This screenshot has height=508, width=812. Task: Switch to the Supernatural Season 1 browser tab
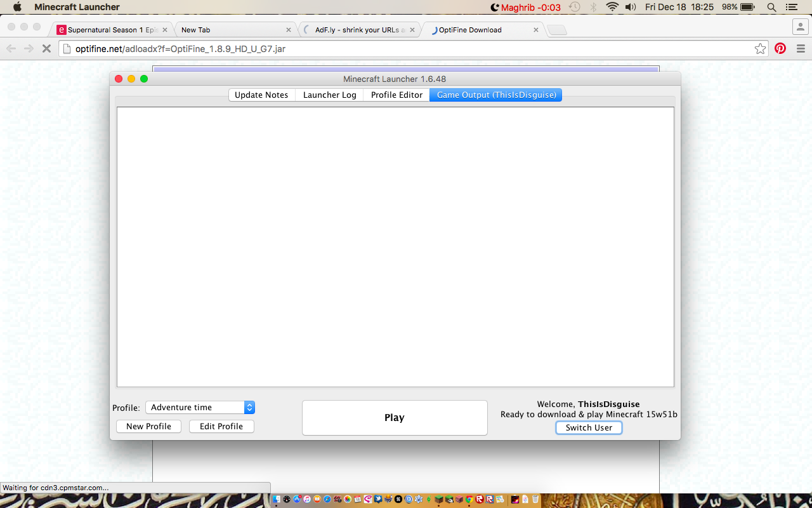coord(112,30)
